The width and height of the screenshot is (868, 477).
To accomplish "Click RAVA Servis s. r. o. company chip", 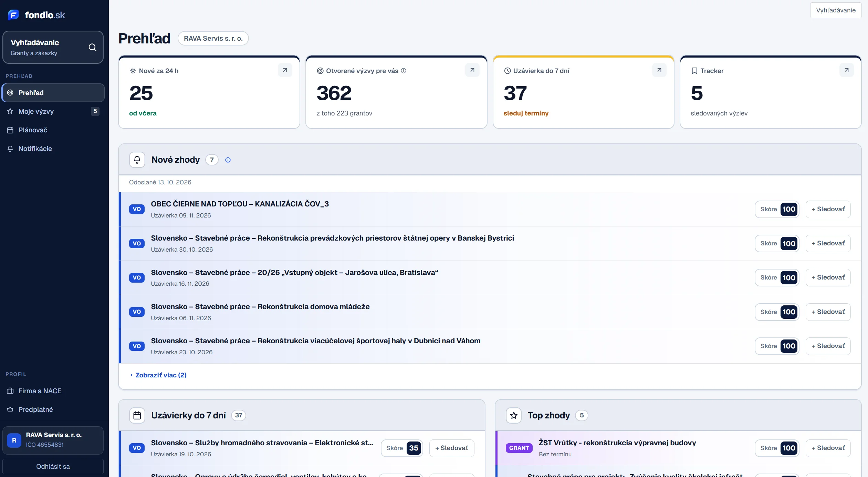I will [x=213, y=38].
